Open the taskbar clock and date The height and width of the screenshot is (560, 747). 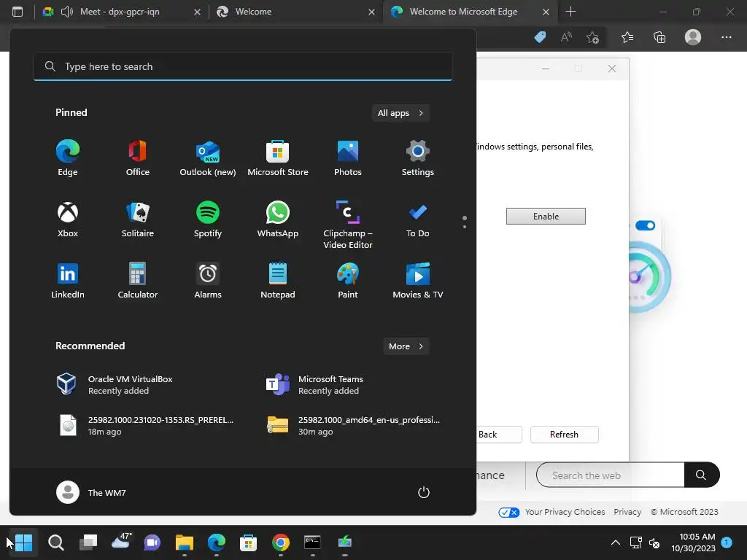pos(693,542)
